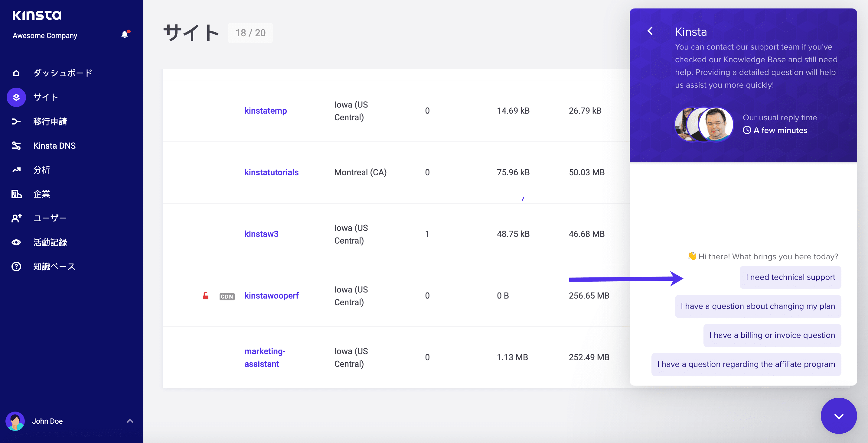The height and width of the screenshot is (443, 868).
Task: Click the 26.79 kB value for kinstatemp
Action: click(585, 111)
